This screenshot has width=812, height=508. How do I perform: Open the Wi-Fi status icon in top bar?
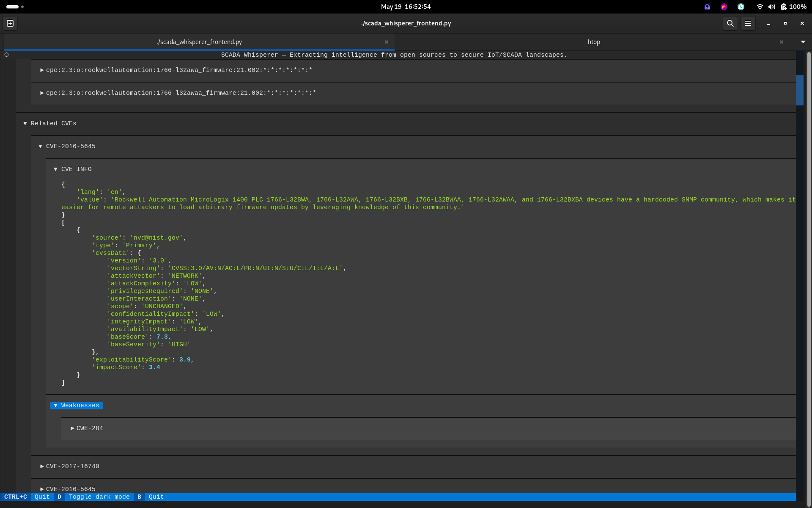(x=760, y=7)
